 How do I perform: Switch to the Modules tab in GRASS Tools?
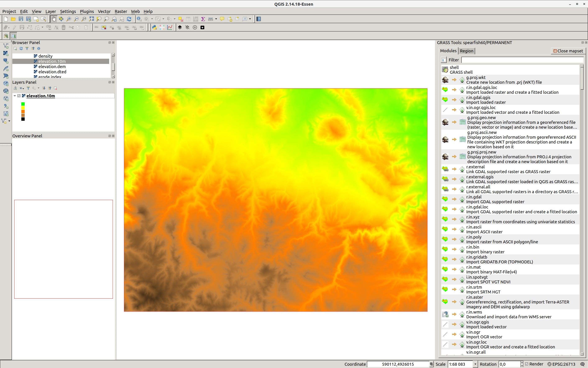pos(448,51)
